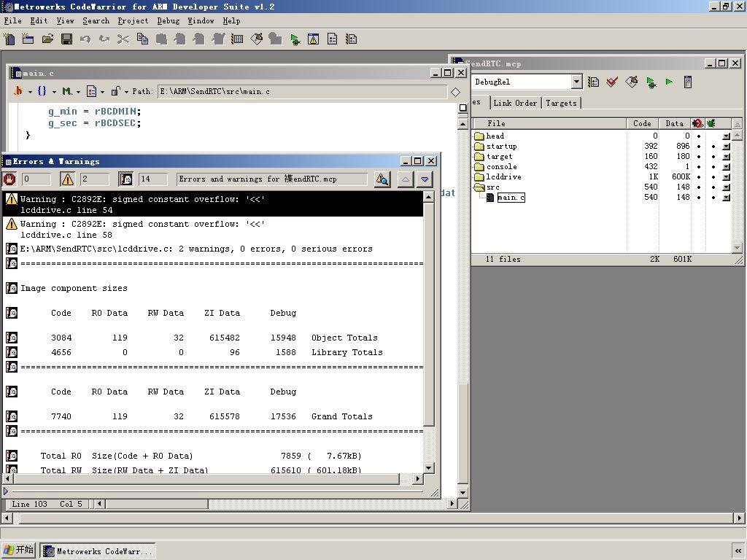Click the Path field showing main.c

302,91
